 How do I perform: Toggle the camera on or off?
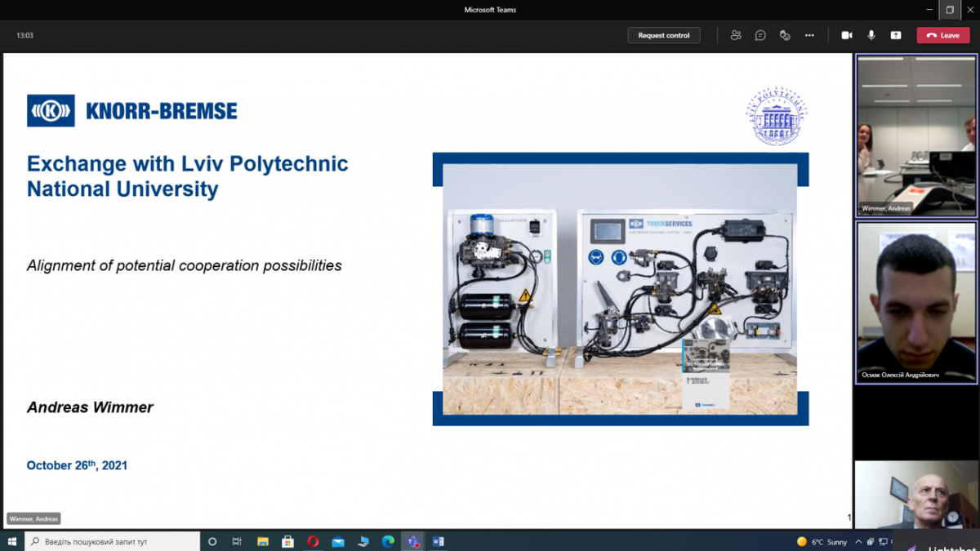[x=847, y=35]
